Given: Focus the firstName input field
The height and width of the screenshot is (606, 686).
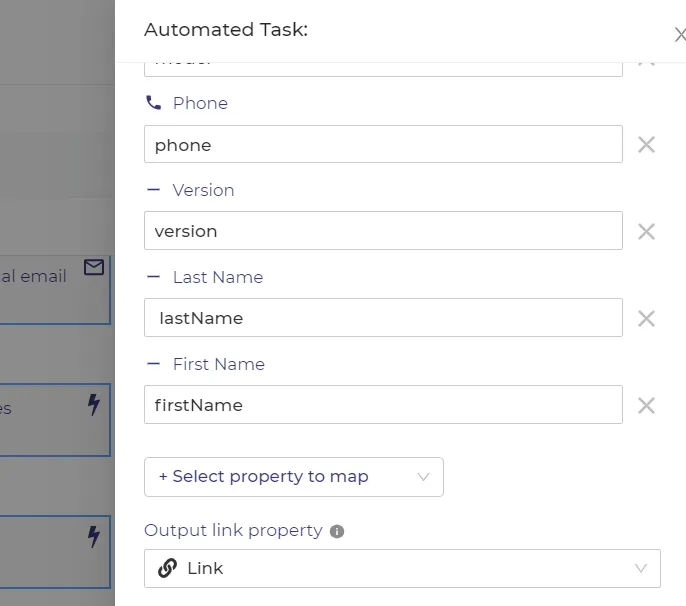Looking at the screenshot, I should pos(383,405).
